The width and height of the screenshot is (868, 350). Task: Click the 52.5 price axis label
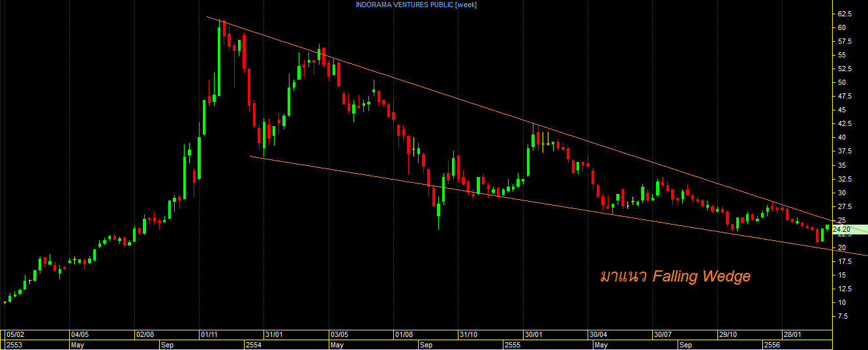(846, 69)
